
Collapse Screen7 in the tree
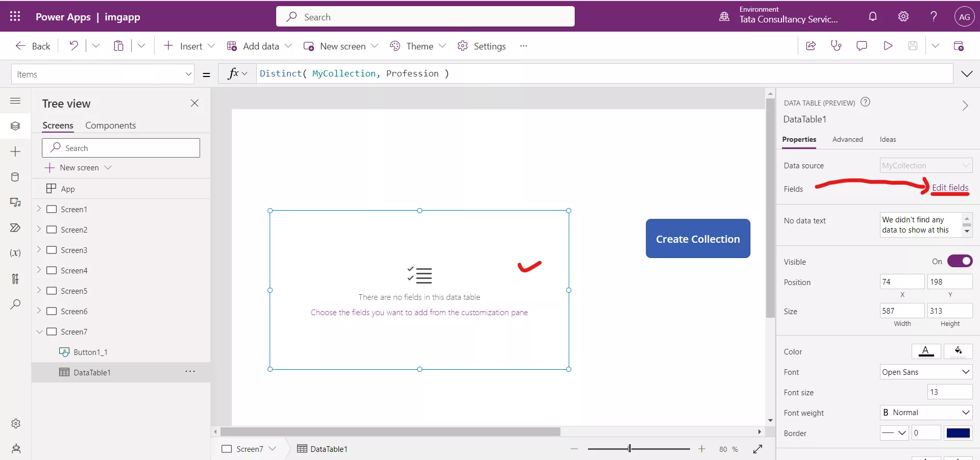click(x=39, y=331)
